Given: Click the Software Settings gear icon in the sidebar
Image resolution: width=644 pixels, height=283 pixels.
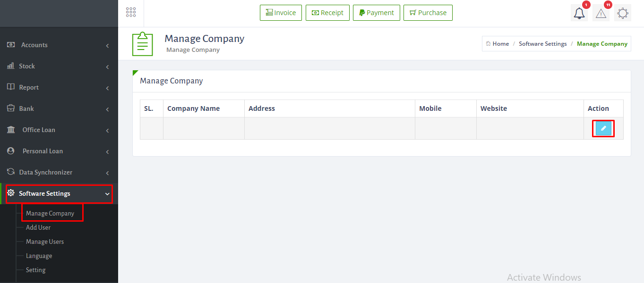Looking at the screenshot, I should tap(11, 193).
